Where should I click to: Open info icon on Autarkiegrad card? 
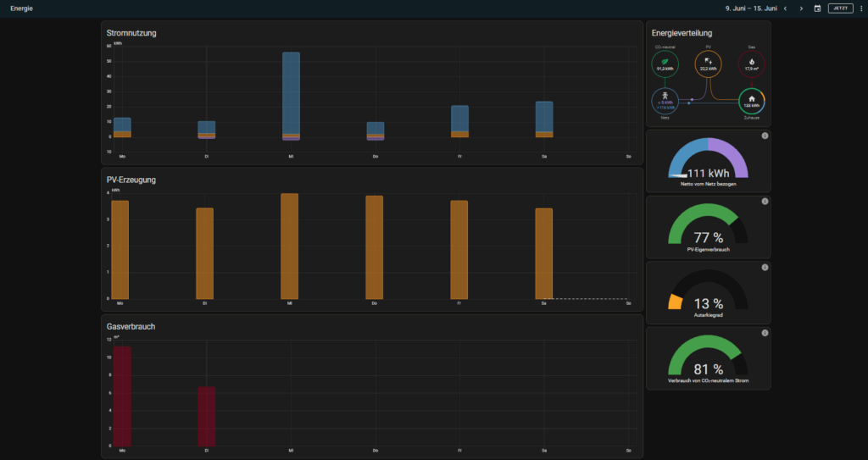click(x=765, y=268)
